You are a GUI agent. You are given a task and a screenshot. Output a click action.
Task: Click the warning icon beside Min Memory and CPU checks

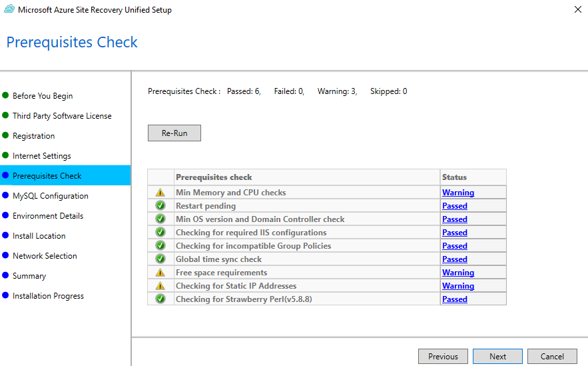[x=160, y=193]
